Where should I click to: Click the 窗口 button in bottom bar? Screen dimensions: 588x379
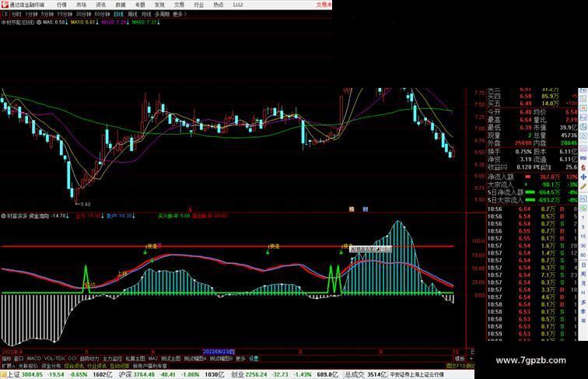(x=19, y=359)
